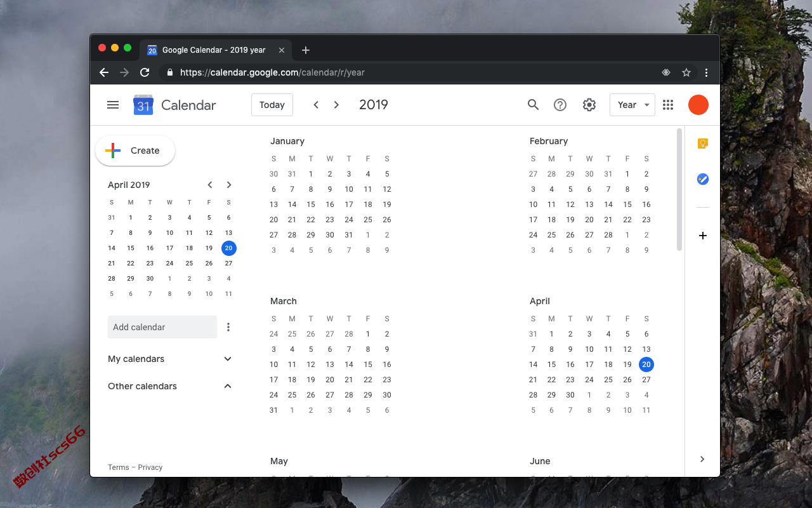Open a new browser tab
This screenshot has height=508, width=812.
pyautogui.click(x=306, y=50)
